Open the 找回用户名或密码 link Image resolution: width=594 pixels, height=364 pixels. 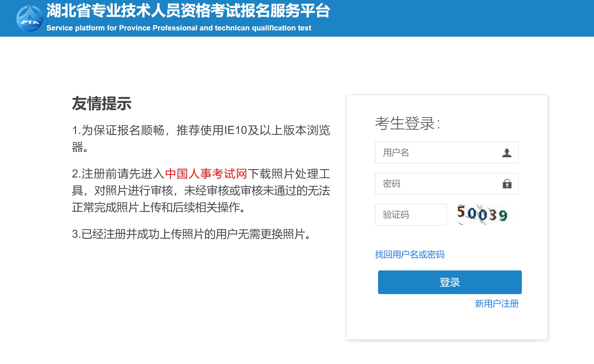[409, 255]
